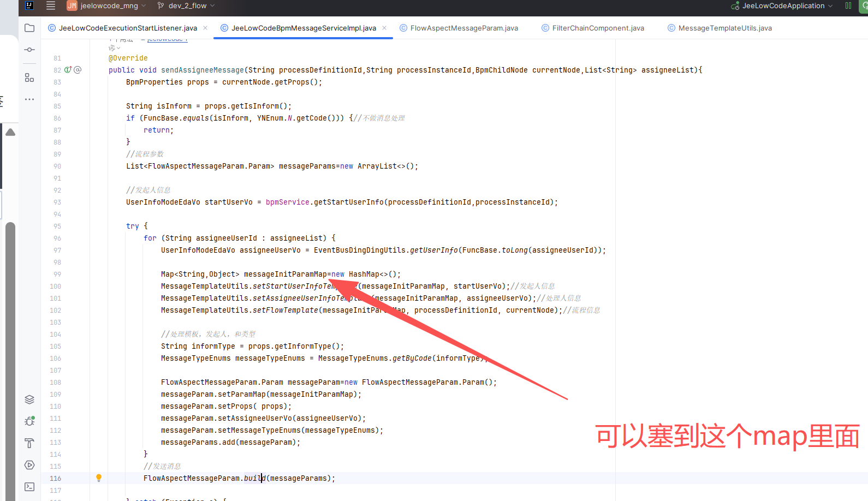Close the JeeLowCodeBpmMessageServiceImpl.java tab
868x501 pixels.
[x=384, y=28]
